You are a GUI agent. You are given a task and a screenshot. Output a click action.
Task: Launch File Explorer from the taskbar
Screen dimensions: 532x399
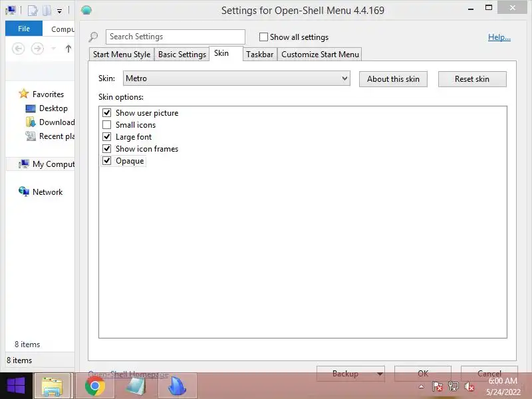pos(53,386)
